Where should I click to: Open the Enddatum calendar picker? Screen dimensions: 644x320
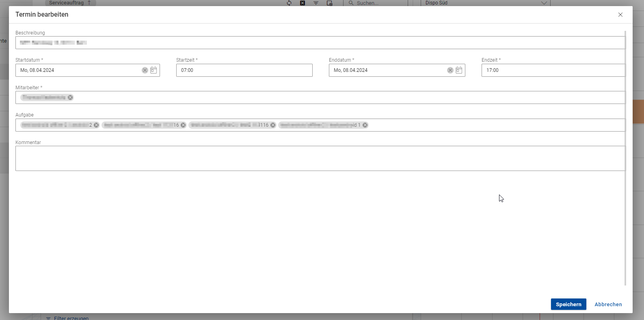pyautogui.click(x=459, y=70)
